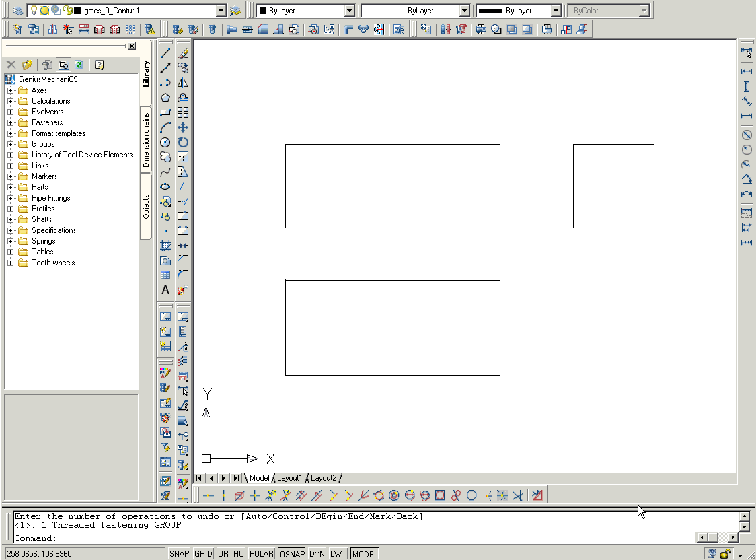Expand the Pipe Fittings folder
The image size is (756, 560).
[x=10, y=198]
